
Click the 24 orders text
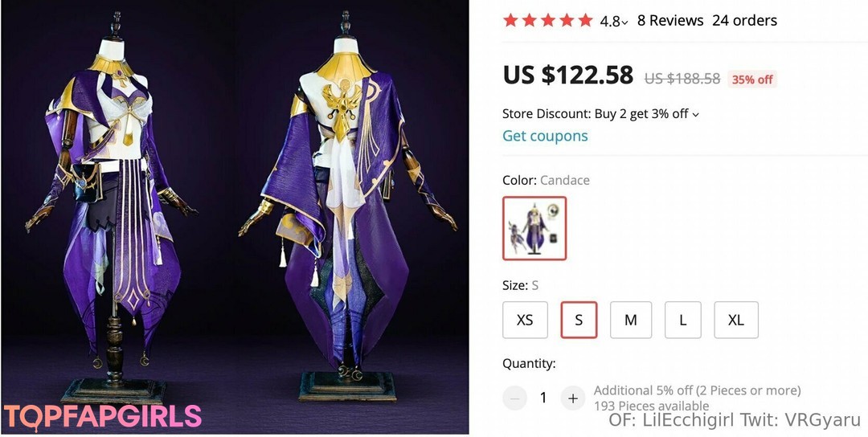(x=744, y=20)
